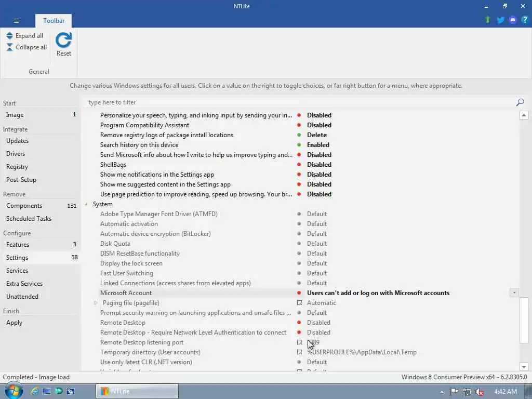Viewport: 532px width, 399px height.
Task: Select the Settings sidebar item
Action: (41, 258)
